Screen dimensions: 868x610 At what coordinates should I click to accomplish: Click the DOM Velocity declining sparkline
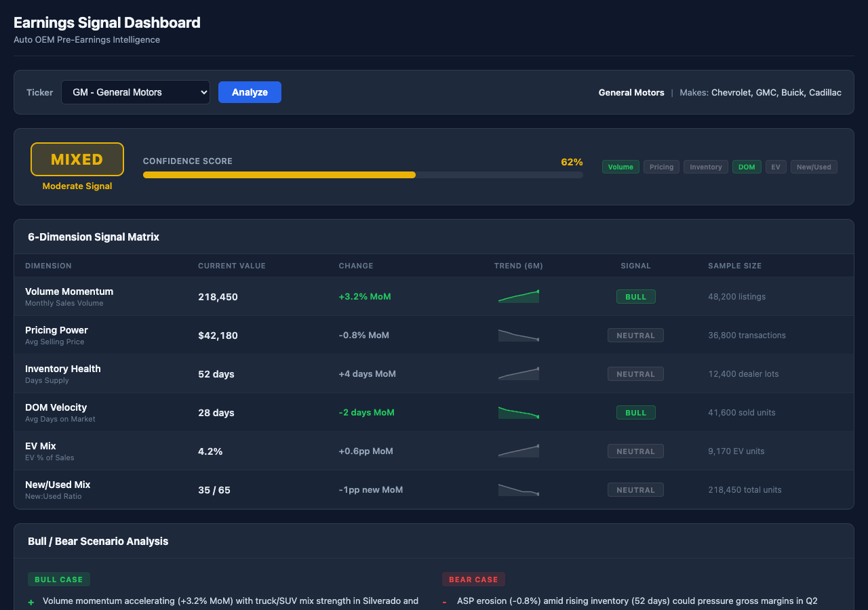(519, 412)
